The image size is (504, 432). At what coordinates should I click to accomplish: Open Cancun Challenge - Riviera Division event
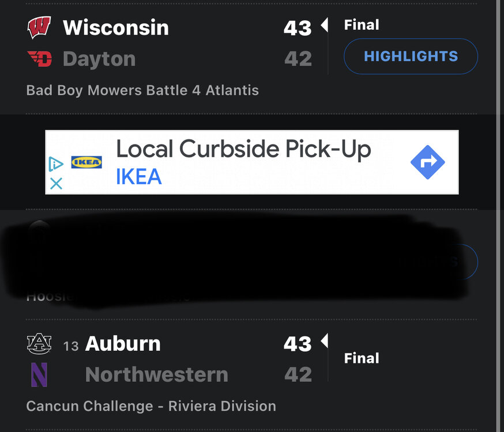[x=151, y=406]
